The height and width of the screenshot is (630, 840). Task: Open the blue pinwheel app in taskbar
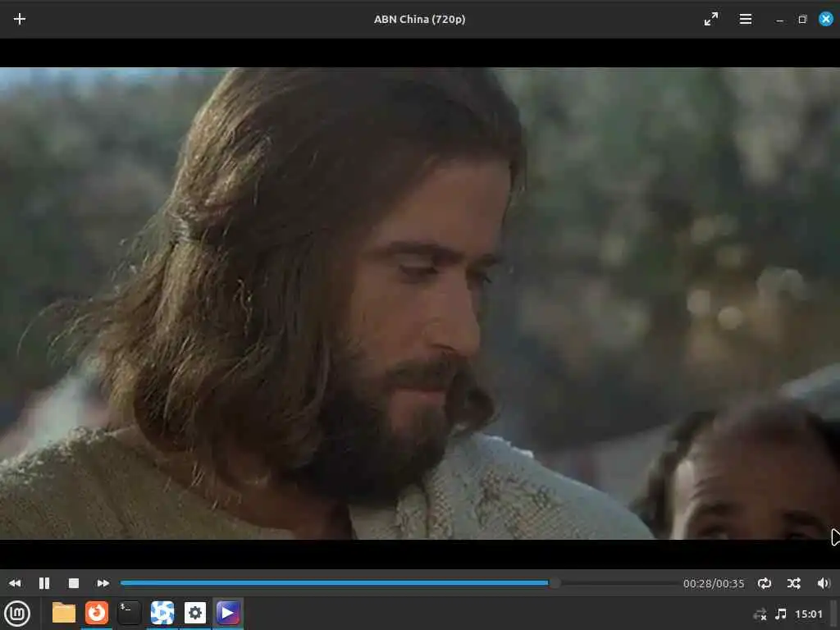coord(162,613)
